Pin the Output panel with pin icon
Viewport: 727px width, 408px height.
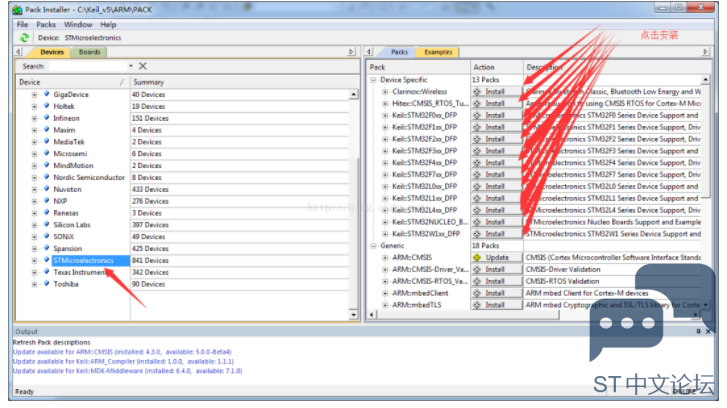coord(698,331)
